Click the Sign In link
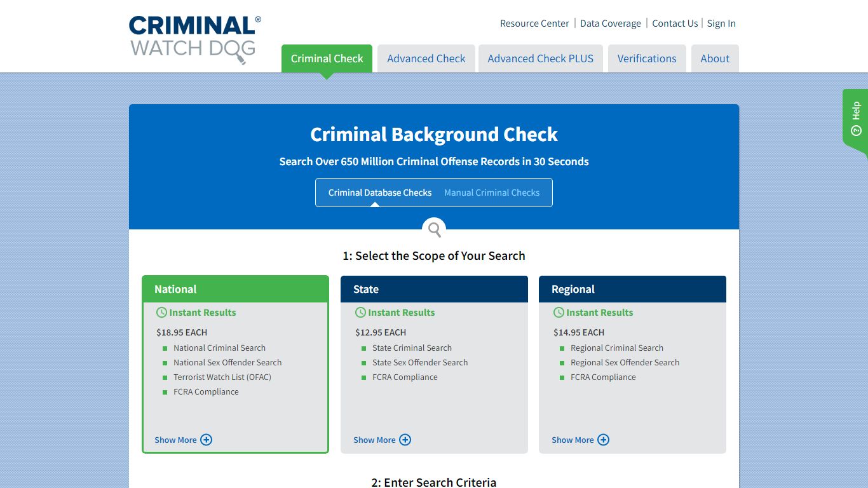This screenshot has height=488, width=868. 721,24
